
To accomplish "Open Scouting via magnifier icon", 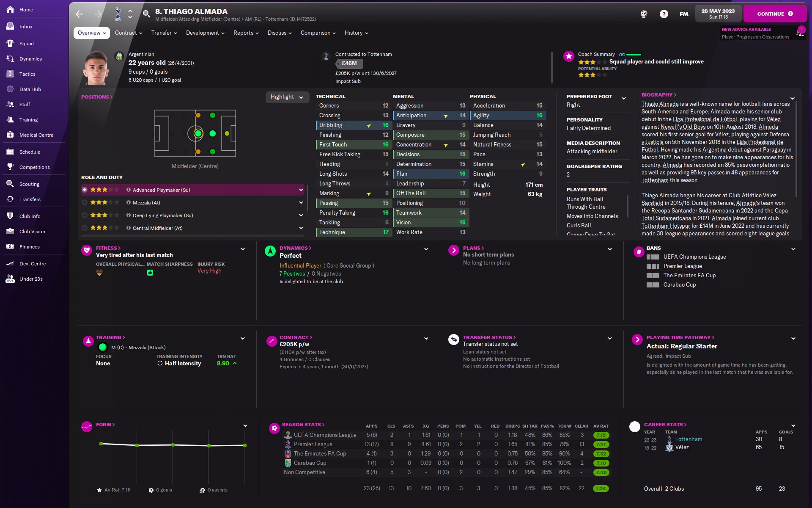I will click(x=11, y=184).
